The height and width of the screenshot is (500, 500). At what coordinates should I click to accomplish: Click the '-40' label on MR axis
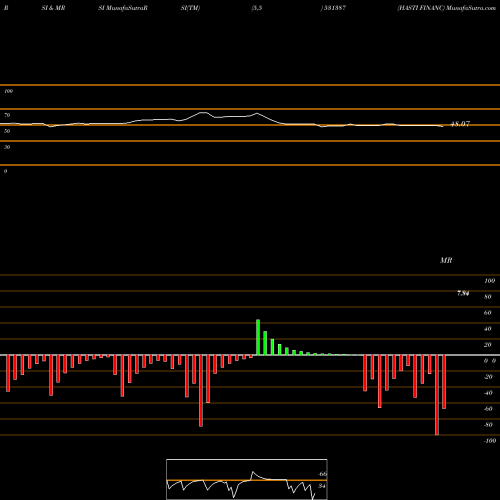pos(488,393)
